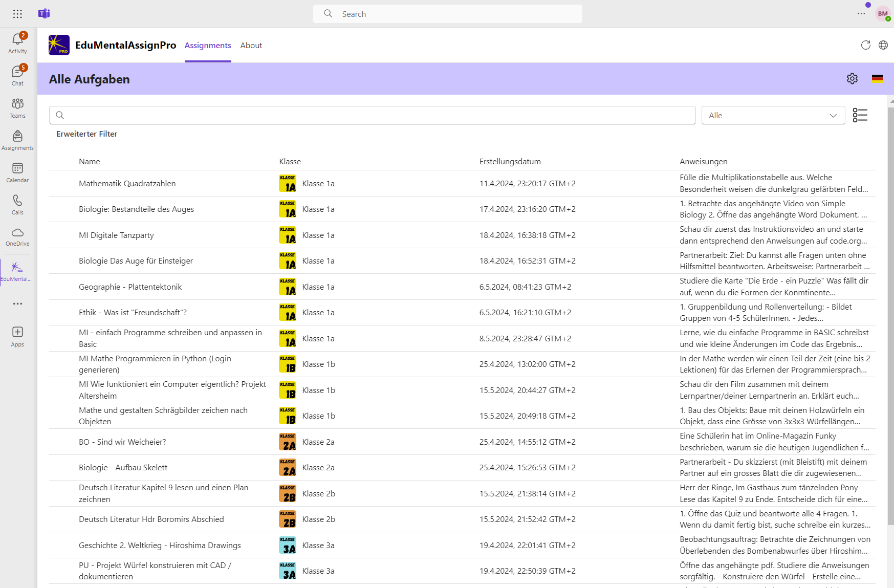894x588 pixels.
Task: Switch to the Assignments tab
Action: (x=208, y=45)
